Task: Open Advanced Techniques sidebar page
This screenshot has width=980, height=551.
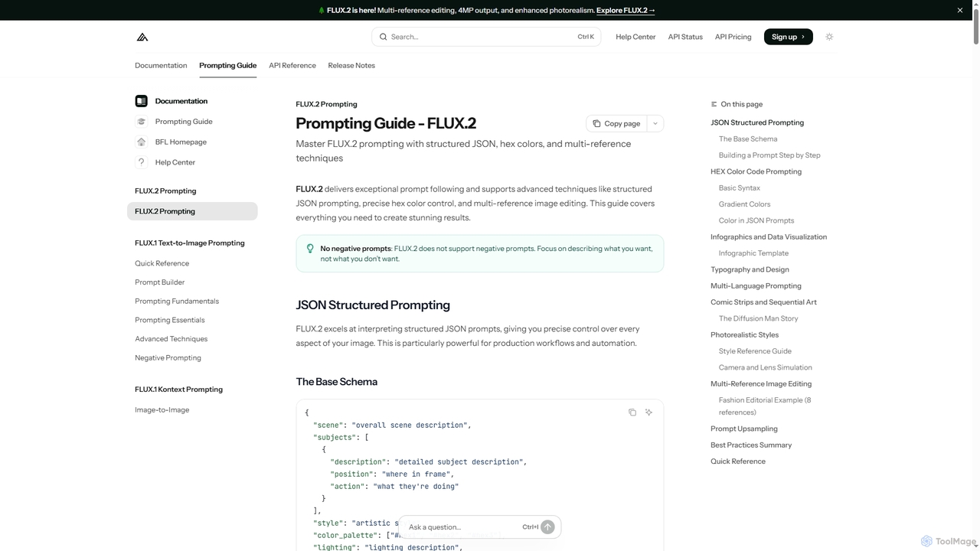Action: coord(171,339)
